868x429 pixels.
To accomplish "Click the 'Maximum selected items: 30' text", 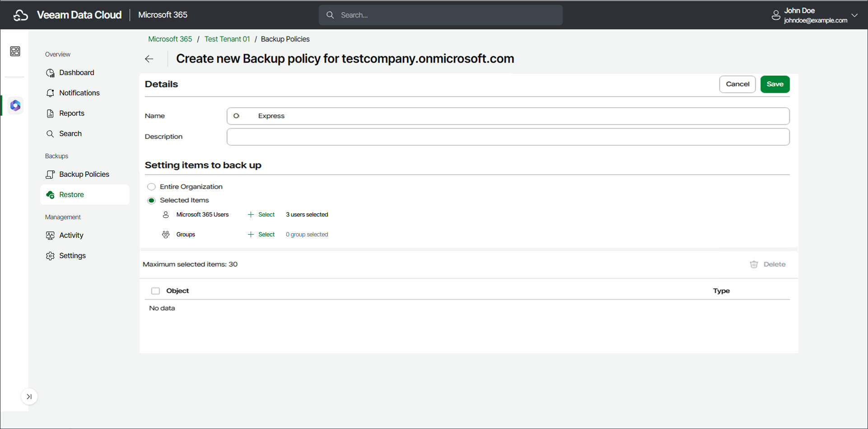I will tap(190, 264).
